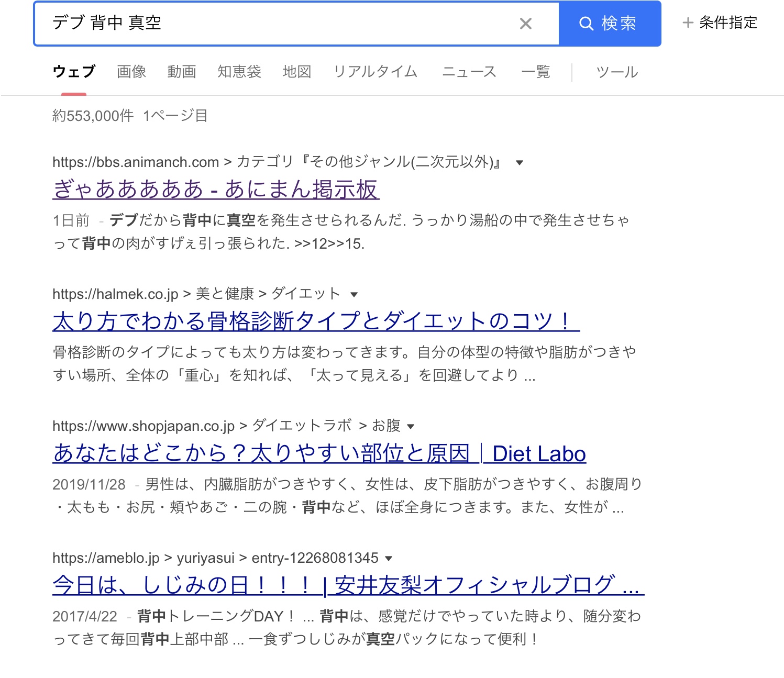Click the blue 検索 search button
This screenshot has width=784, height=678.
(x=609, y=24)
